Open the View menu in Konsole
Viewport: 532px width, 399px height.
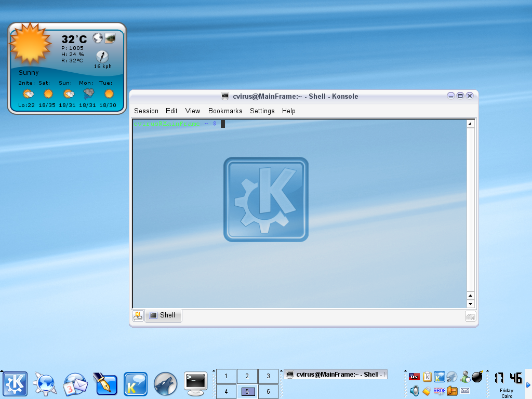pyautogui.click(x=192, y=111)
